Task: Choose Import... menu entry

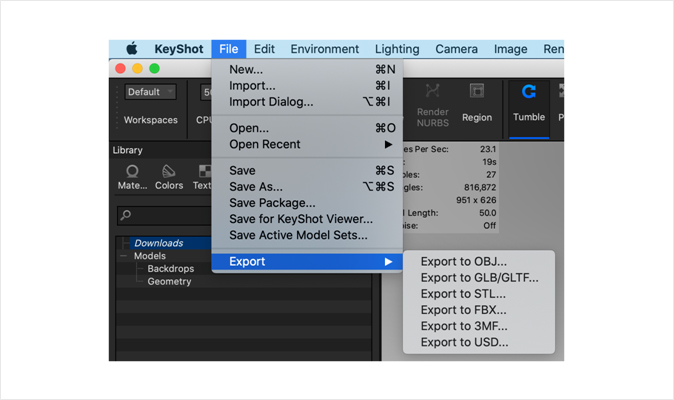Action: (x=307, y=85)
